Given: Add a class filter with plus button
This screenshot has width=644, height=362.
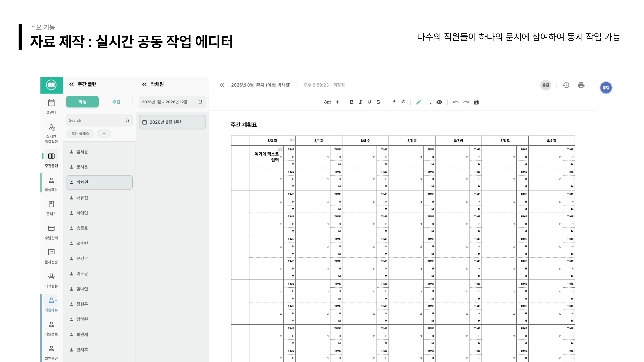Looking at the screenshot, I should pyautogui.click(x=104, y=133).
